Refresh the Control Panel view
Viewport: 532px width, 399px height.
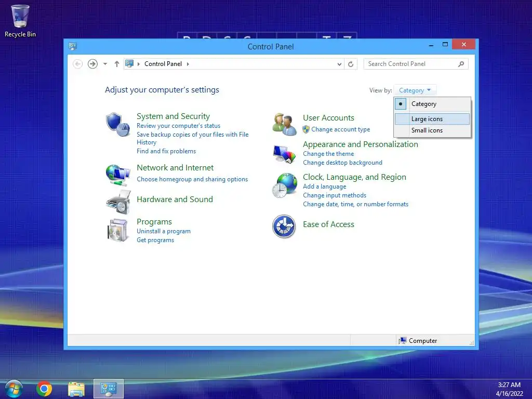(x=351, y=64)
